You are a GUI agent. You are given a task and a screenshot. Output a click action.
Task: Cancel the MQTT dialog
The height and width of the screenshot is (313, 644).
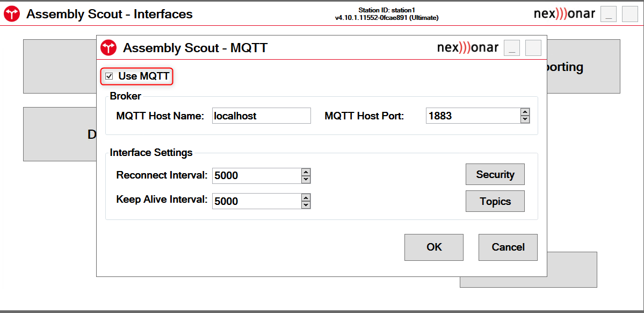(508, 247)
